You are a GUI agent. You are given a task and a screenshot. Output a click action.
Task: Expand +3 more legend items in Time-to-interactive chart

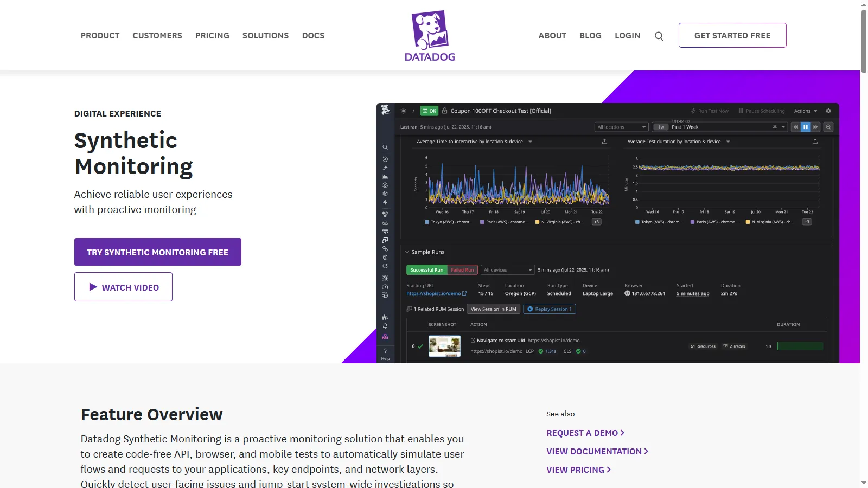tap(596, 222)
